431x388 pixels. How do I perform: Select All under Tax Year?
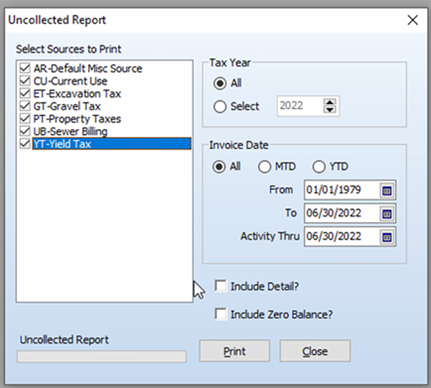220,83
